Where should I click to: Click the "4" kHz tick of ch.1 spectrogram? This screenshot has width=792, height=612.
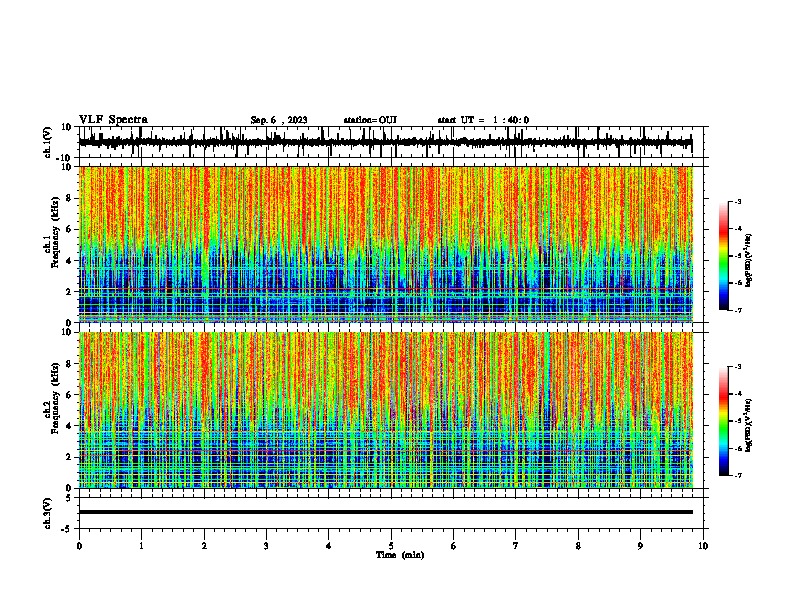pyautogui.click(x=69, y=261)
